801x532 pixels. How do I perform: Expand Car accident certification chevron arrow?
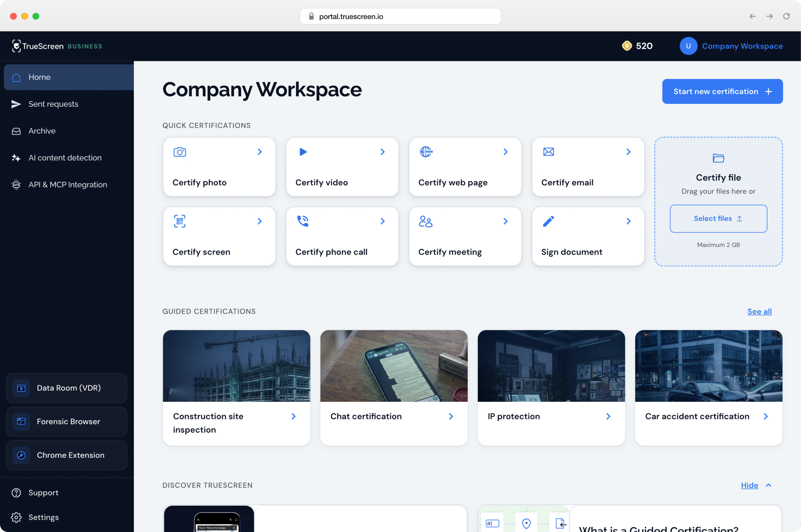[x=766, y=416]
